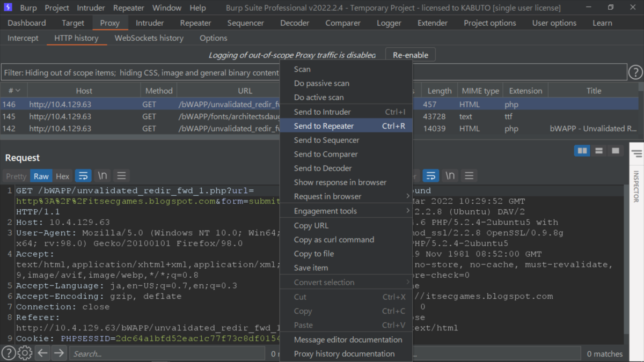Open search help question mark icon
The height and width of the screenshot is (362, 644).
point(8,353)
